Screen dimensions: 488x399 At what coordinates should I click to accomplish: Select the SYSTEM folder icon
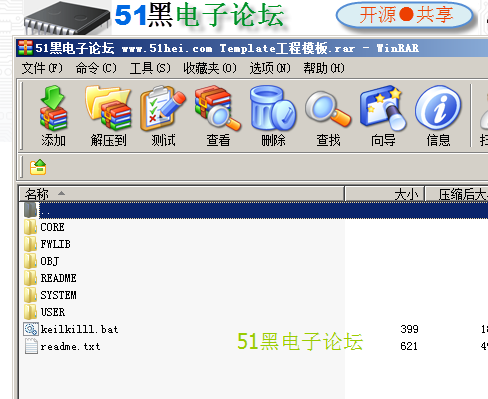(x=30, y=295)
